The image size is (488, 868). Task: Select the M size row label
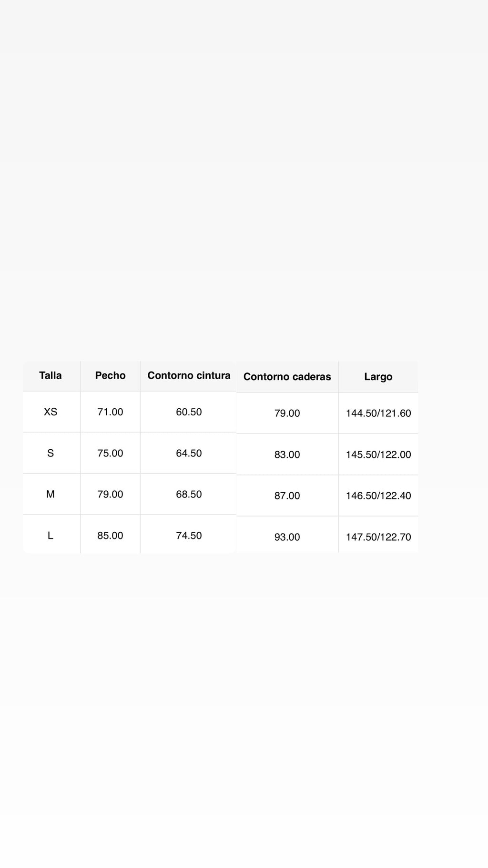51,494
